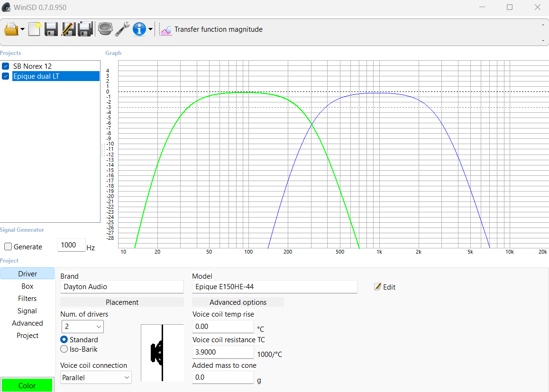
Task: Create a new project with the blank page icon
Action: point(34,29)
